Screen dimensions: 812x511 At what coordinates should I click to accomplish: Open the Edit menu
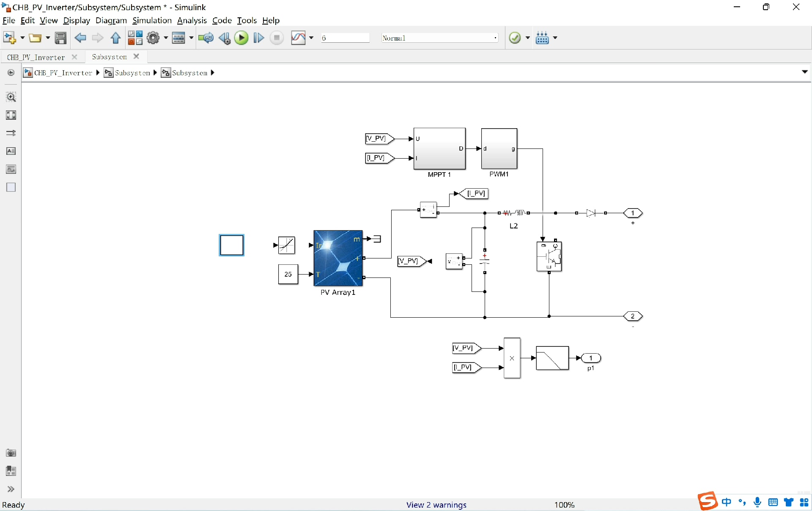[x=27, y=20]
